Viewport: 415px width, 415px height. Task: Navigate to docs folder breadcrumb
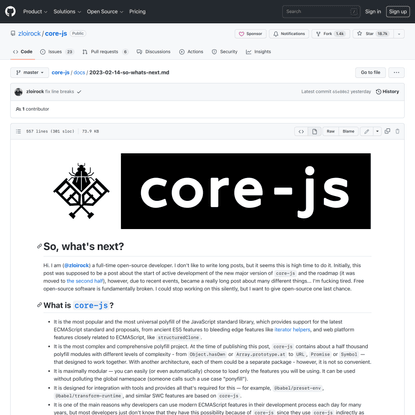coord(79,72)
